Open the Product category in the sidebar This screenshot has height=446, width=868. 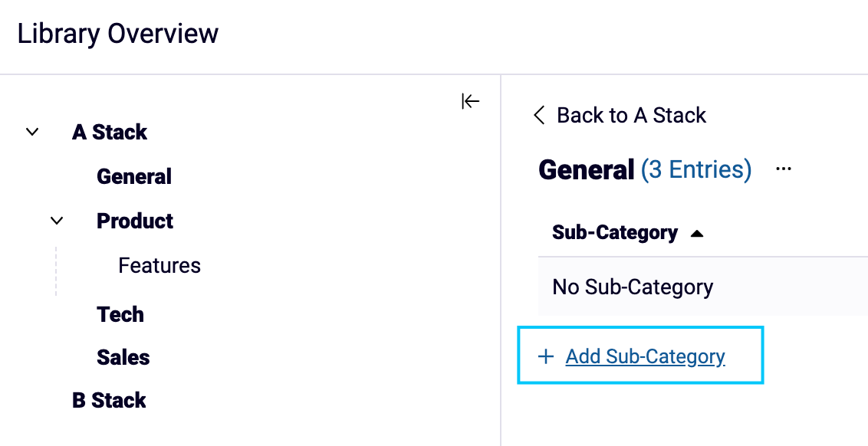coord(135,221)
